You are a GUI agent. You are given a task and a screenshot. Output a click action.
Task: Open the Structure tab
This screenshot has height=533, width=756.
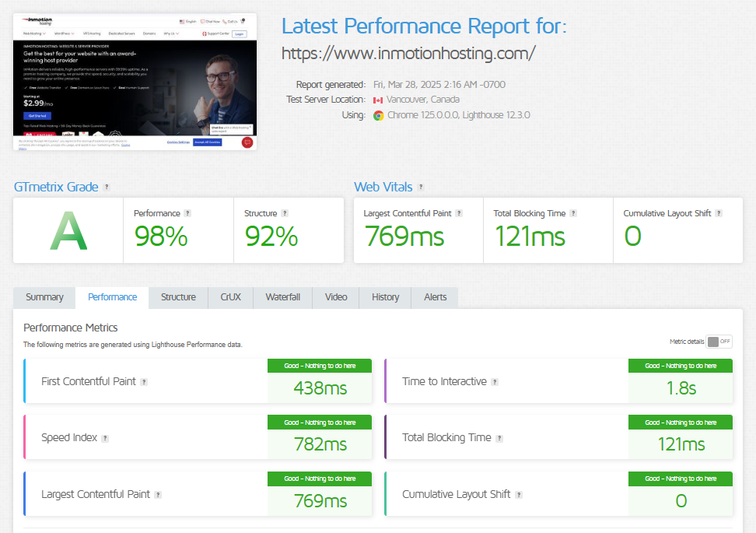178,297
